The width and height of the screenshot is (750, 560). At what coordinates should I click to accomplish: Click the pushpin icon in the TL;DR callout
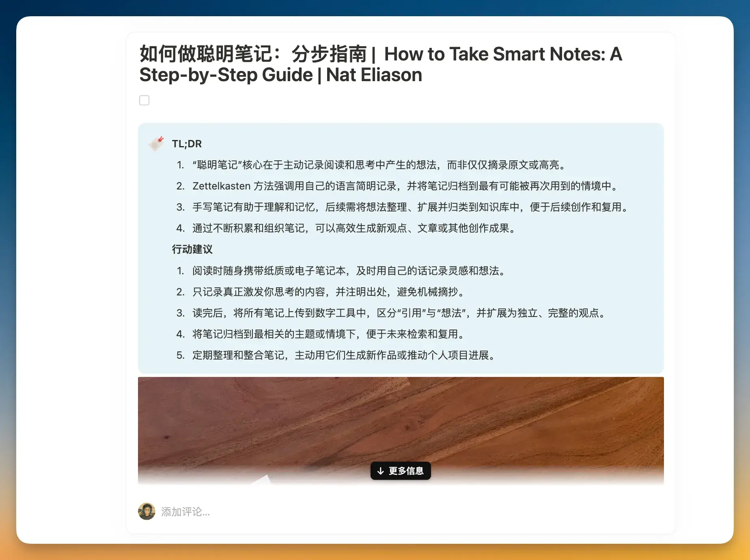pos(157,144)
